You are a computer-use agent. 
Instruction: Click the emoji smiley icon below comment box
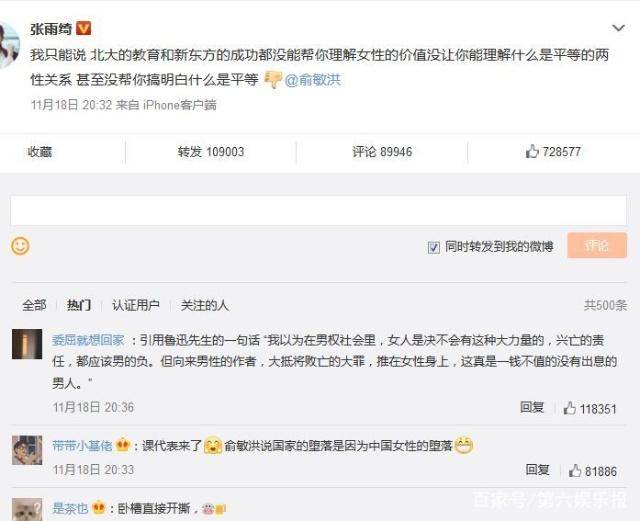(20, 246)
